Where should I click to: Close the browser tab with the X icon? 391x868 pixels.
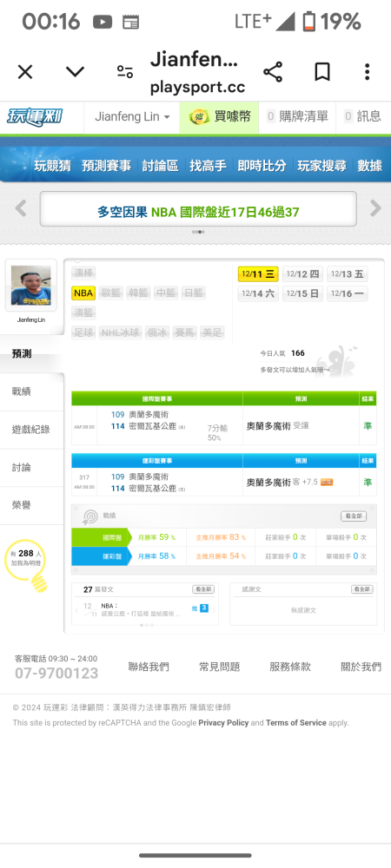25,72
